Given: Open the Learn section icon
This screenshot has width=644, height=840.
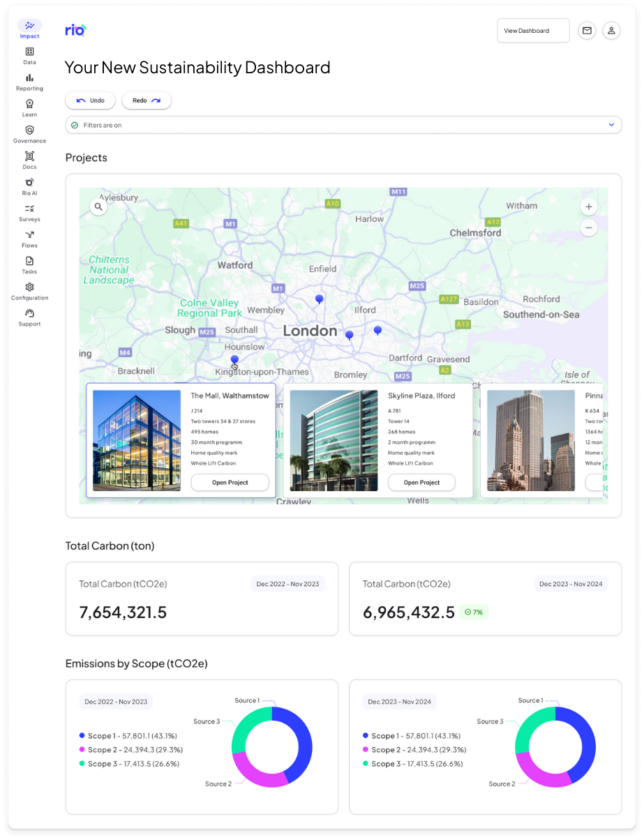Looking at the screenshot, I should pyautogui.click(x=29, y=104).
